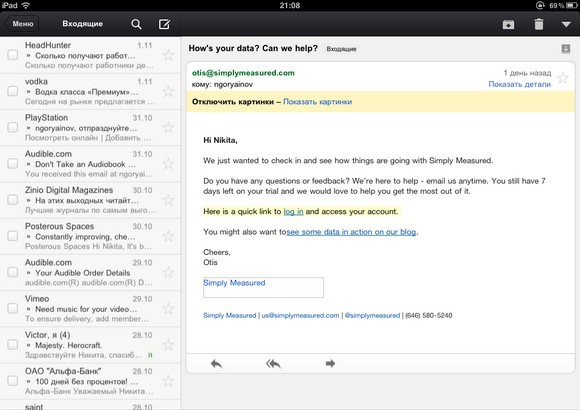Open @simplymeasured Twitter link
The width and height of the screenshot is (580, 410).
point(372,316)
